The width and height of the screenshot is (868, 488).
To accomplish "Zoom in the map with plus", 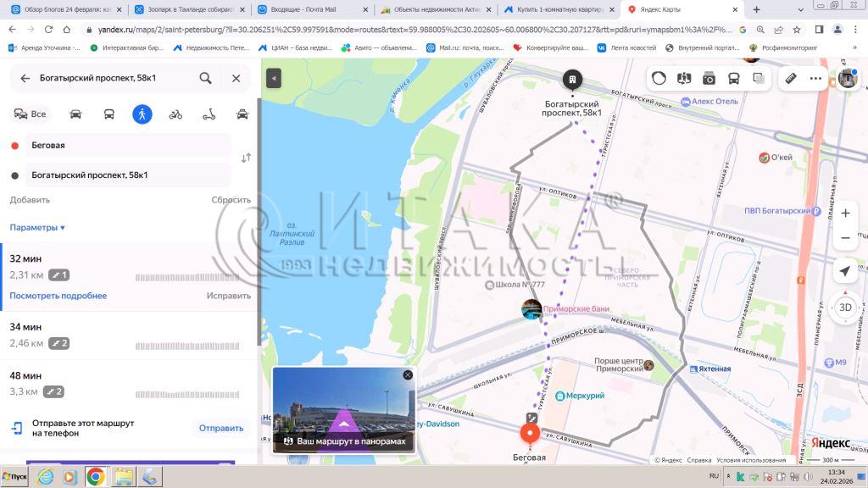I will coord(844,213).
